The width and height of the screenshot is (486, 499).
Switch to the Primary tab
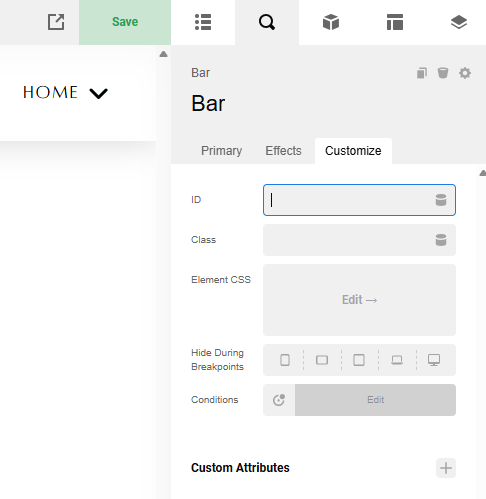[x=221, y=151]
